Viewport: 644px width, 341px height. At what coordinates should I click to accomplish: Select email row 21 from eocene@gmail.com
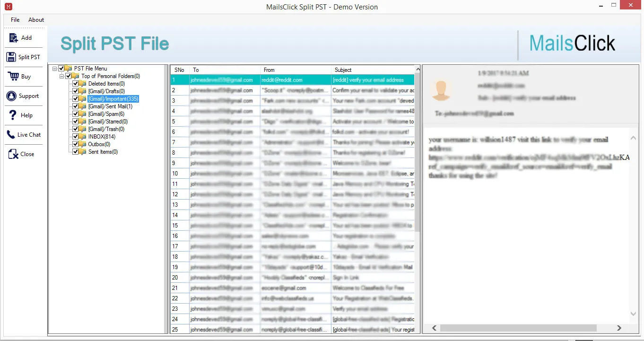click(x=292, y=288)
